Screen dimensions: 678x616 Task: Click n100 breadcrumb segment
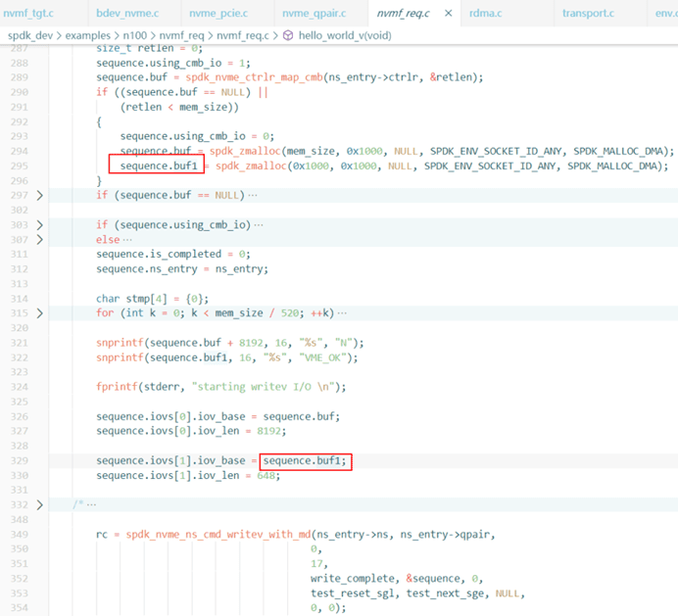point(135,35)
